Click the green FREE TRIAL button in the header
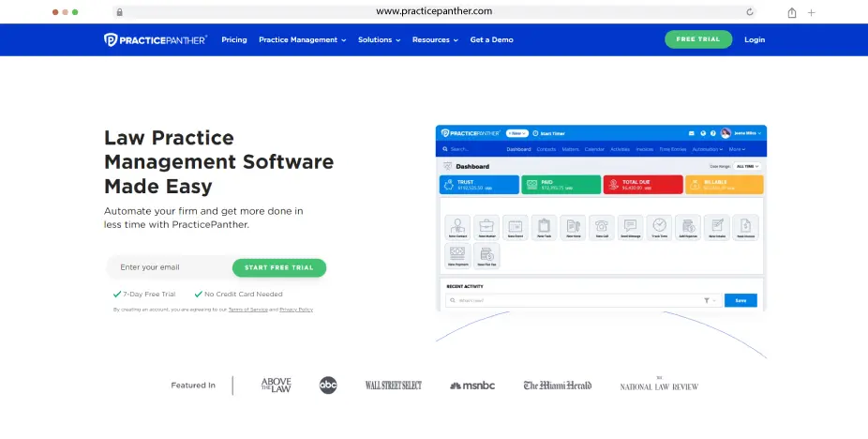The height and width of the screenshot is (439, 868). [698, 39]
